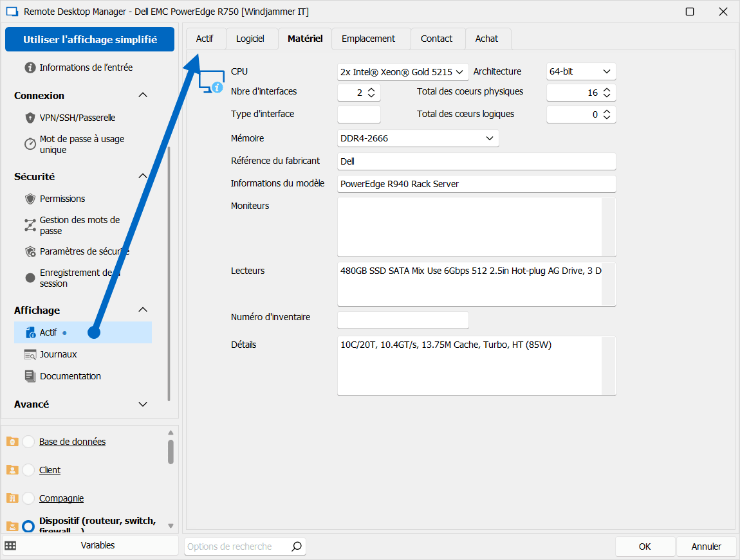Switch to the Emplacement tab

368,39
